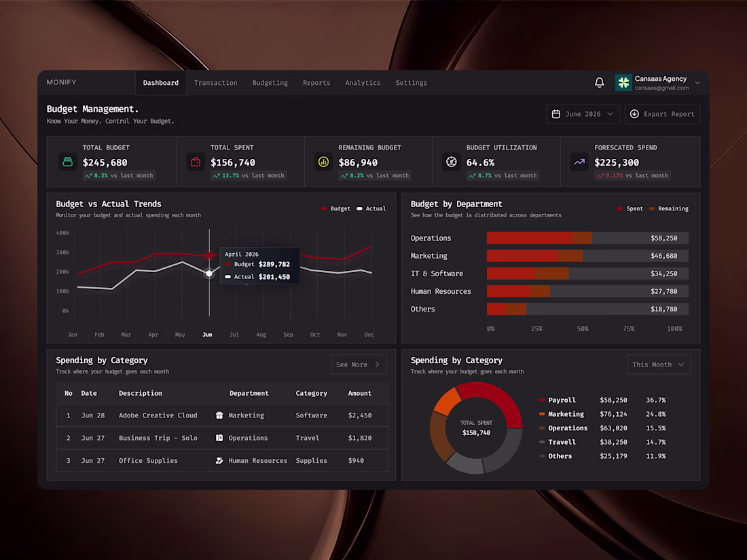747x560 pixels.
Task: Open the June 2026 date dropdown
Action: point(583,114)
